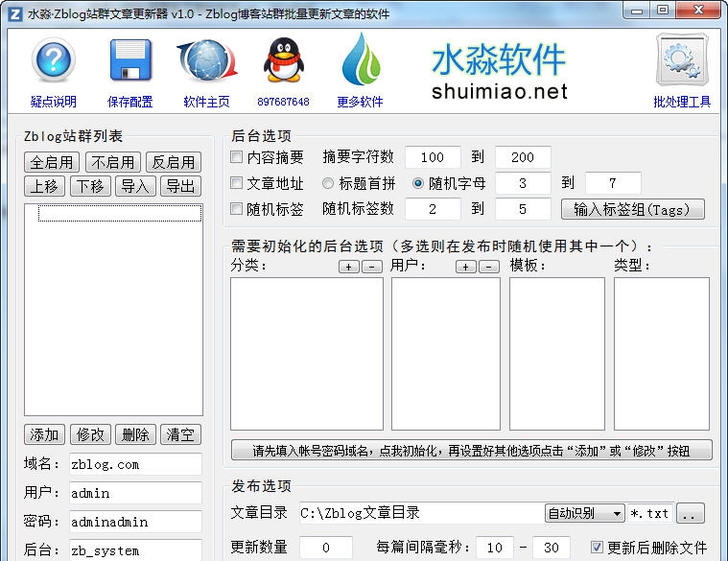
Task: Click the initialize account instruction button
Action: coord(471,450)
